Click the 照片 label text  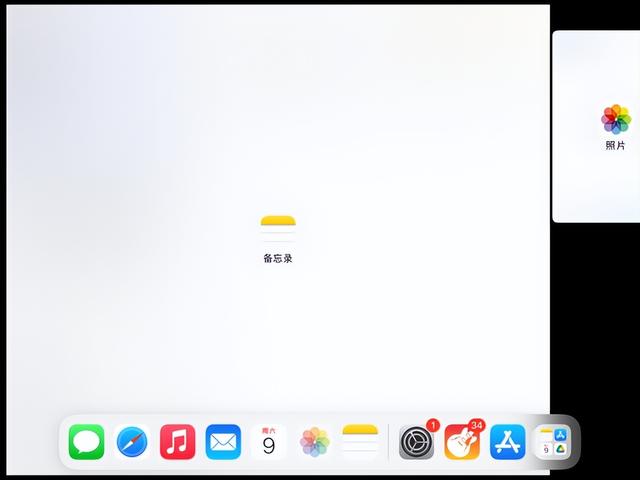tap(616, 146)
